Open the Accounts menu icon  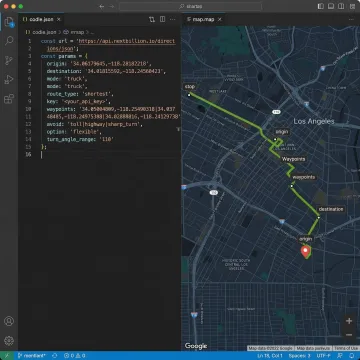pos(9,321)
